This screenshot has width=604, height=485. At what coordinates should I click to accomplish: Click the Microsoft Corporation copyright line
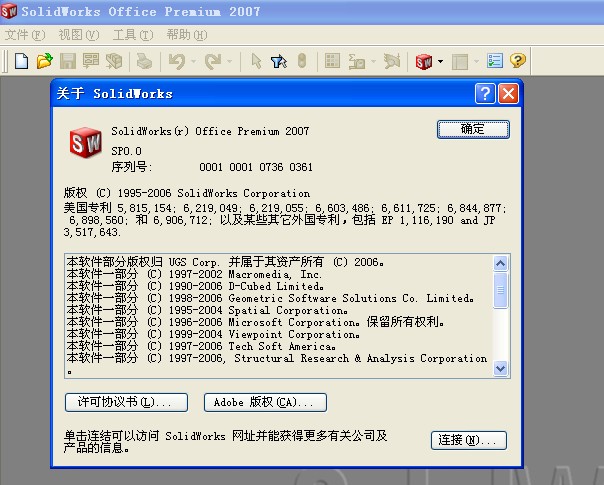pyautogui.click(x=255, y=322)
